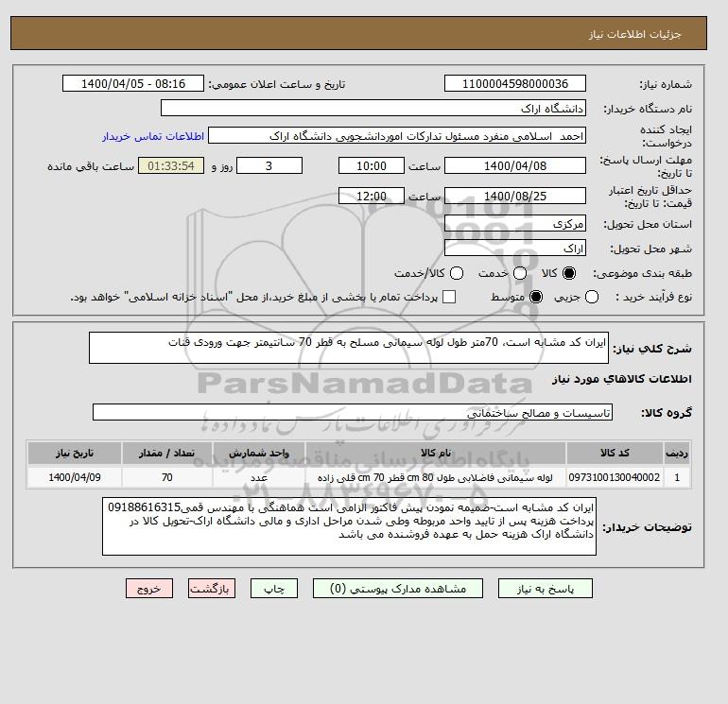Click the remaining days field showing 3

click(x=269, y=165)
